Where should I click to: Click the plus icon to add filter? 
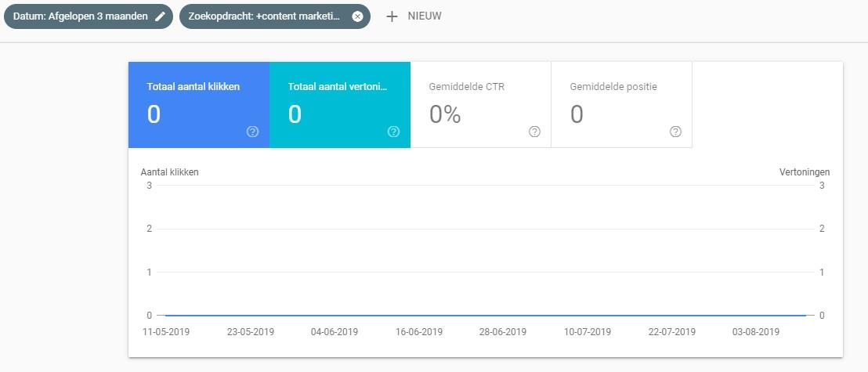392,16
